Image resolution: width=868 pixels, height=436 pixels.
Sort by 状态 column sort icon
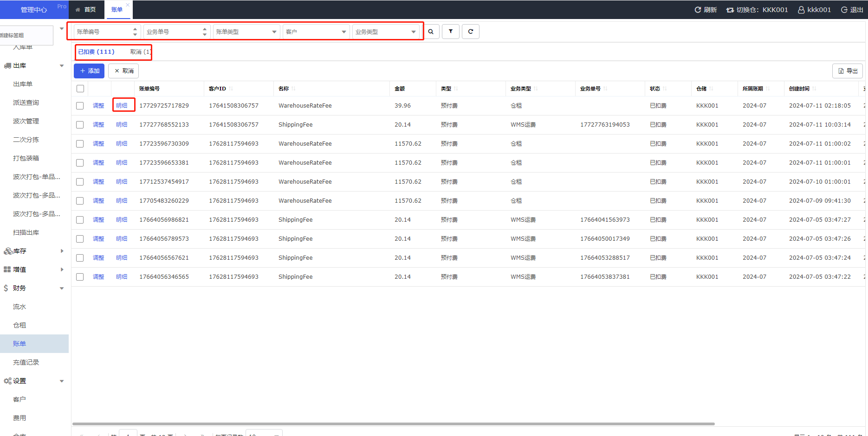coord(665,89)
